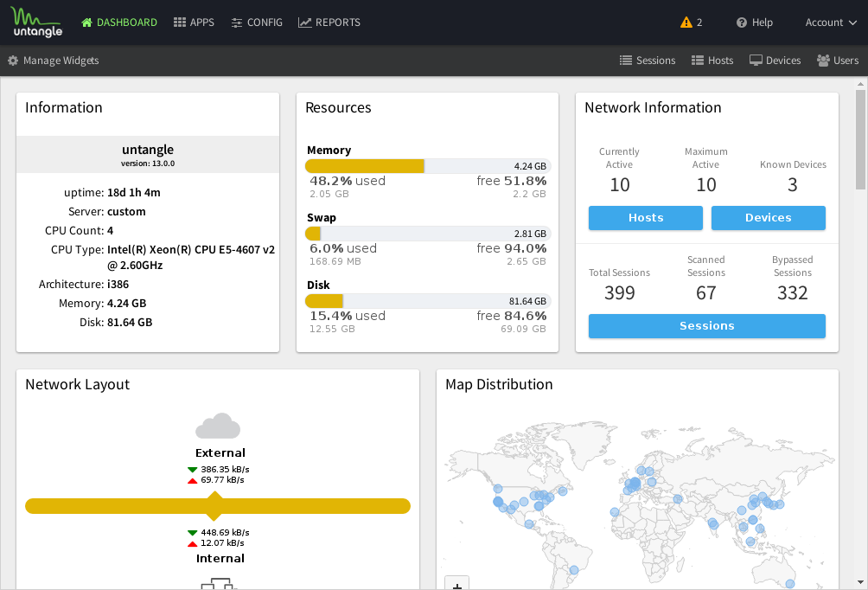Open the Config menu

click(257, 22)
